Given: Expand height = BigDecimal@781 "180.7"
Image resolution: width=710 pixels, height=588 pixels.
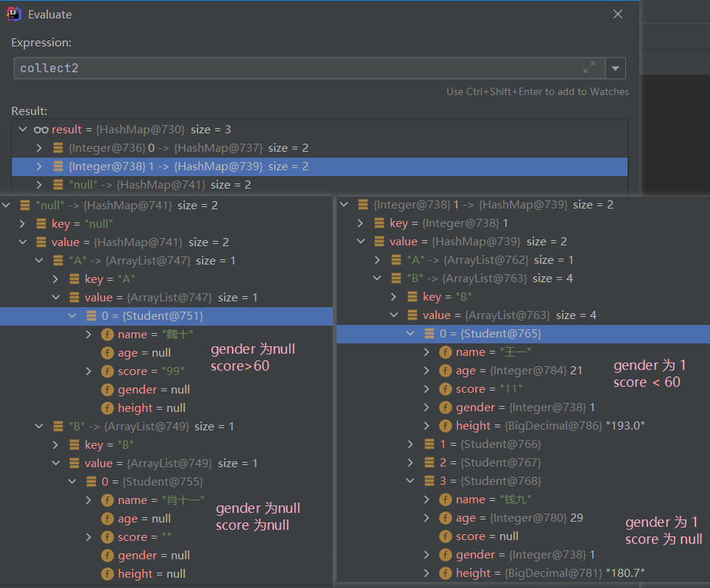Looking at the screenshot, I should pos(426,573).
